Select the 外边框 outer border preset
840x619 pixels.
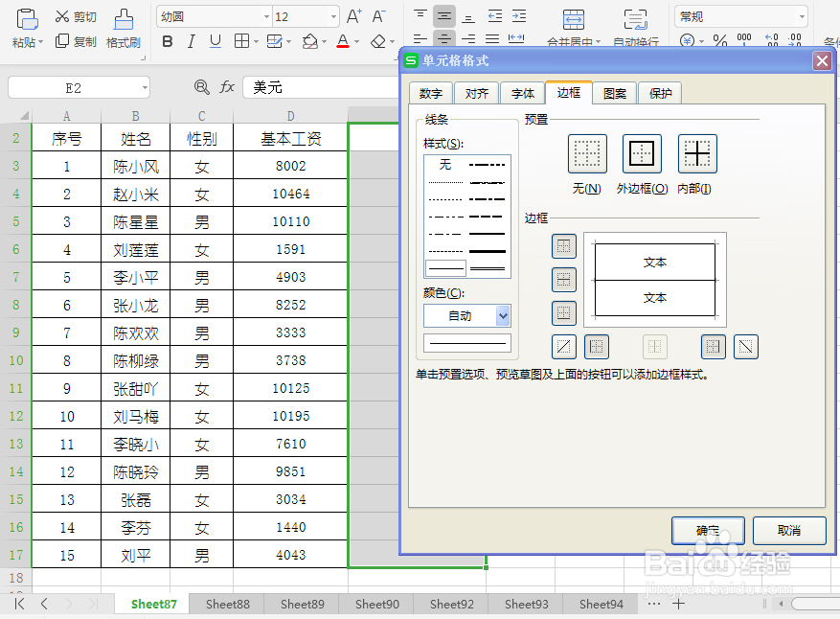click(642, 153)
